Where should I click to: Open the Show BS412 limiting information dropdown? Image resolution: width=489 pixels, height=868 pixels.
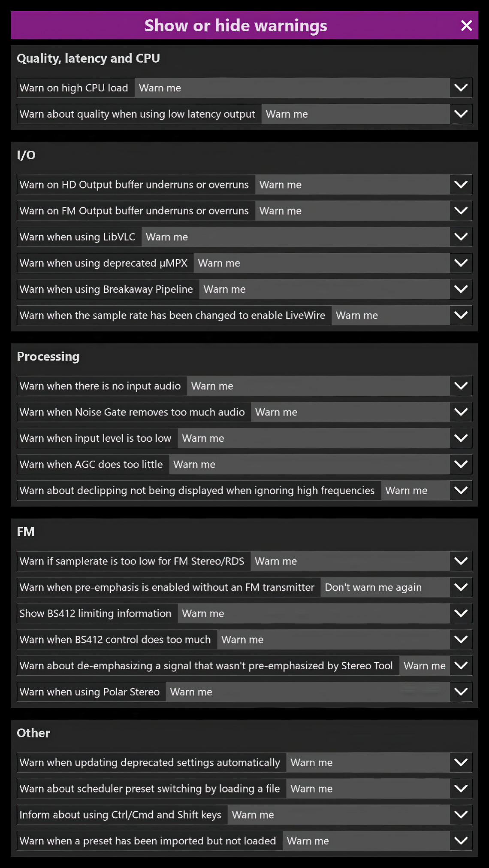(461, 613)
